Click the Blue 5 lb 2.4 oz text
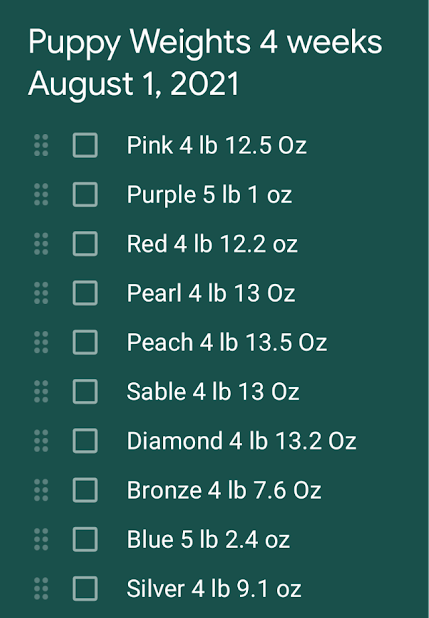This screenshot has height=618, width=429. 208,540
